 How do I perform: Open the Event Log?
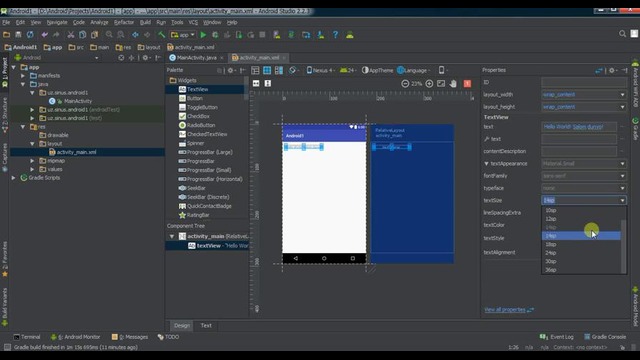(557, 337)
